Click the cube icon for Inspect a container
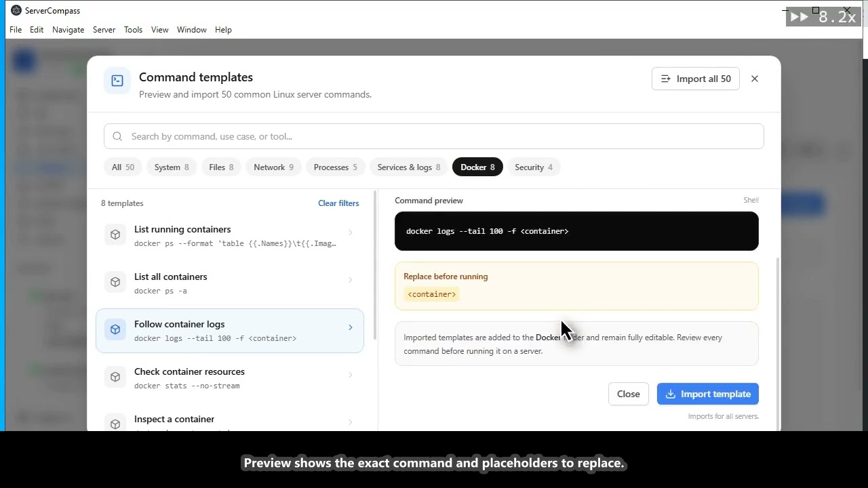Image resolution: width=868 pixels, height=488 pixels. click(115, 424)
